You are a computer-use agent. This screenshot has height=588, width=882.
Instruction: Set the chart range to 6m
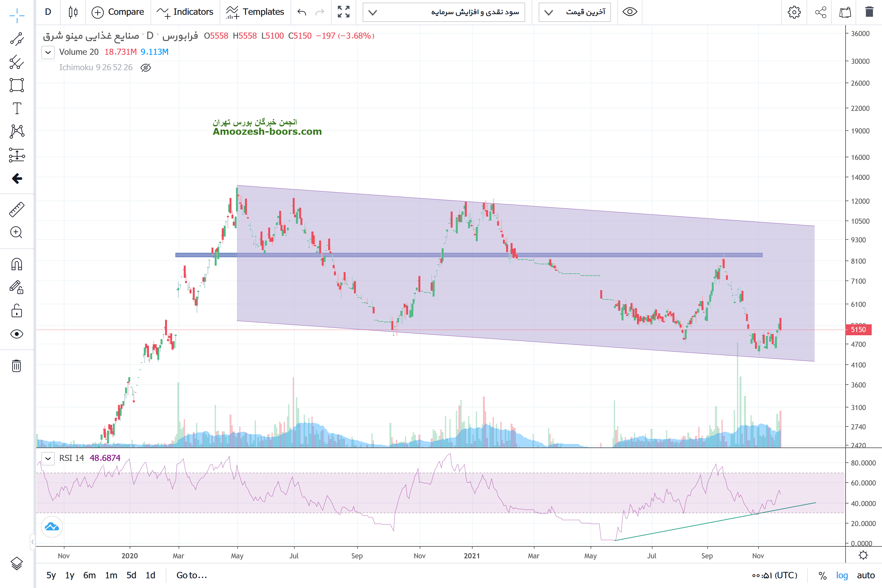89,575
